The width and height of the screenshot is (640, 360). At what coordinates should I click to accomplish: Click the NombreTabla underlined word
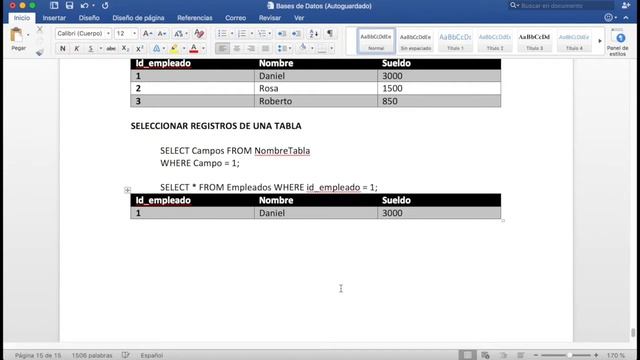point(282,151)
